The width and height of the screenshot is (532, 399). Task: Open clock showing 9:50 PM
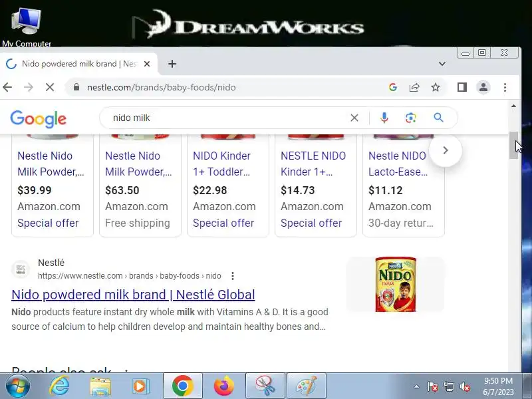click(x=498, y=386)
